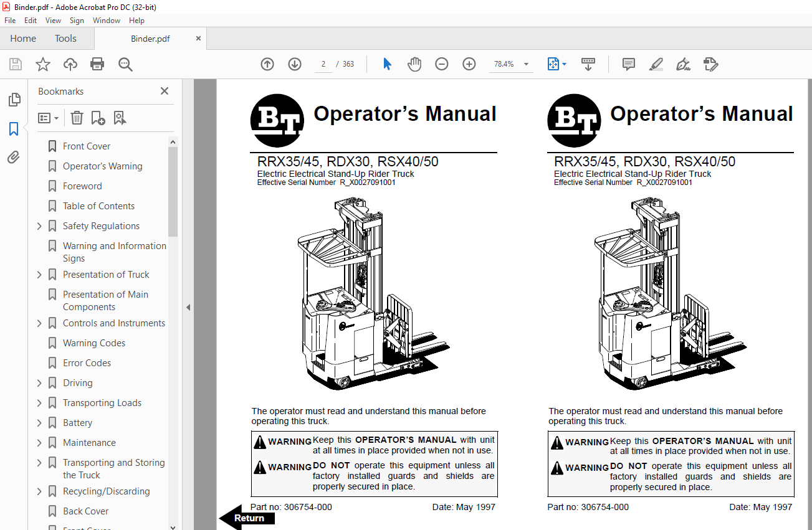812x530 pixels.
Task: Expand the Battery bookmark
Action: (40, 423)
